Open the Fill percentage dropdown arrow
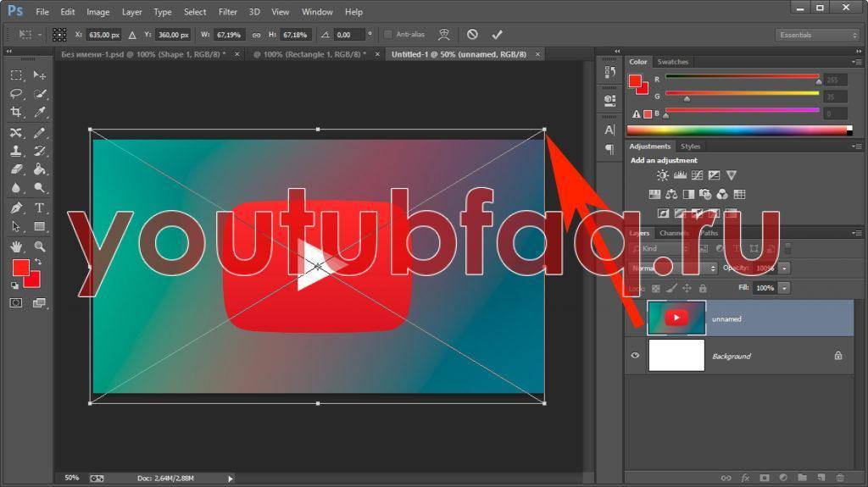Screen dimensions: 868x487 [x=785, y=288]
